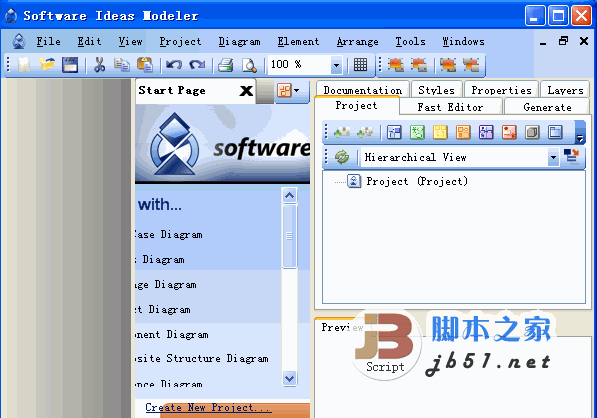Switch to the Styles tab
The height and width of the screenshot is (418, 597).
(436, 90)
